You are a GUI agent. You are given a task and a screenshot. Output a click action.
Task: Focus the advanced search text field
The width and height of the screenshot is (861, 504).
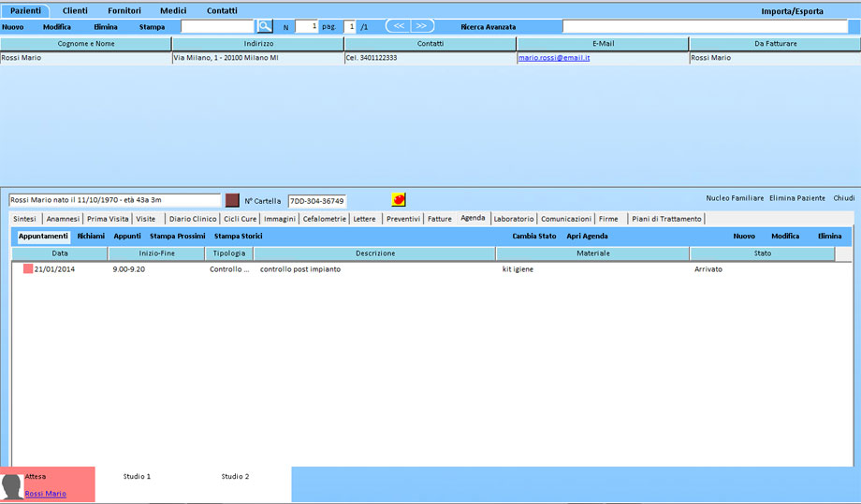point(705,26)
